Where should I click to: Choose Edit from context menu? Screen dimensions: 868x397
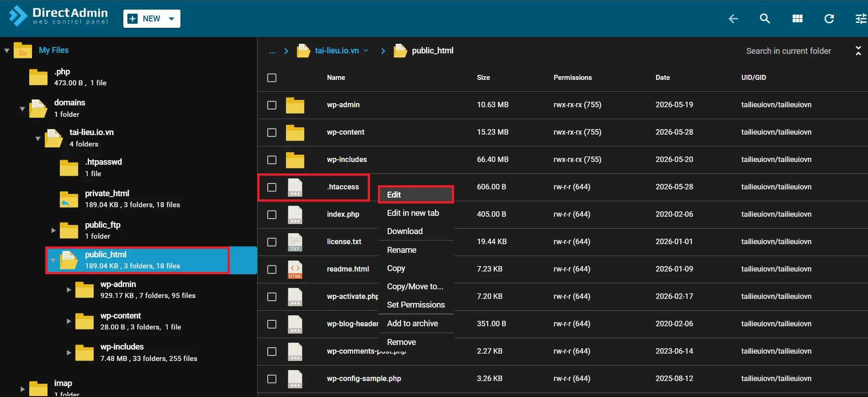coord(416,194)
